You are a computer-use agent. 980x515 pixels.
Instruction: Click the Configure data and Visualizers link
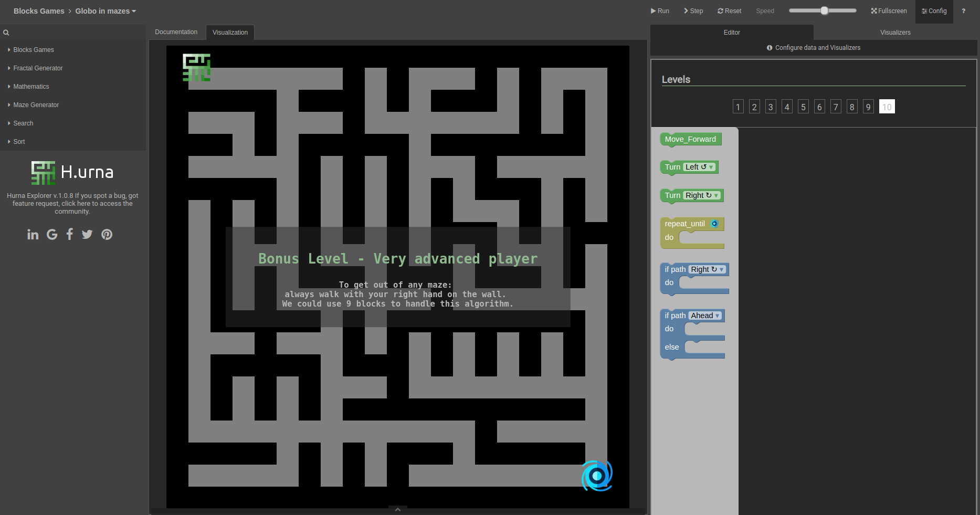pos(813,47)
